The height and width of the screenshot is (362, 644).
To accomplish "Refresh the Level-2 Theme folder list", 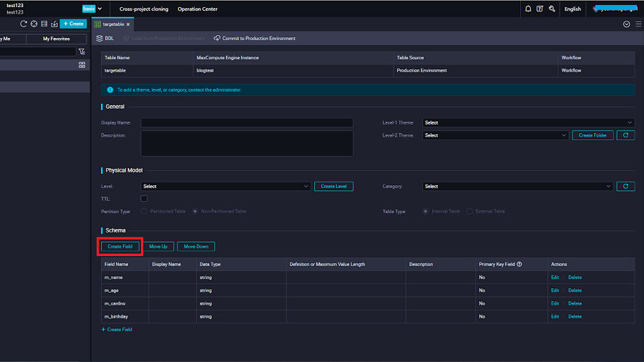I will pyautogui.click(x=625, y=135).
